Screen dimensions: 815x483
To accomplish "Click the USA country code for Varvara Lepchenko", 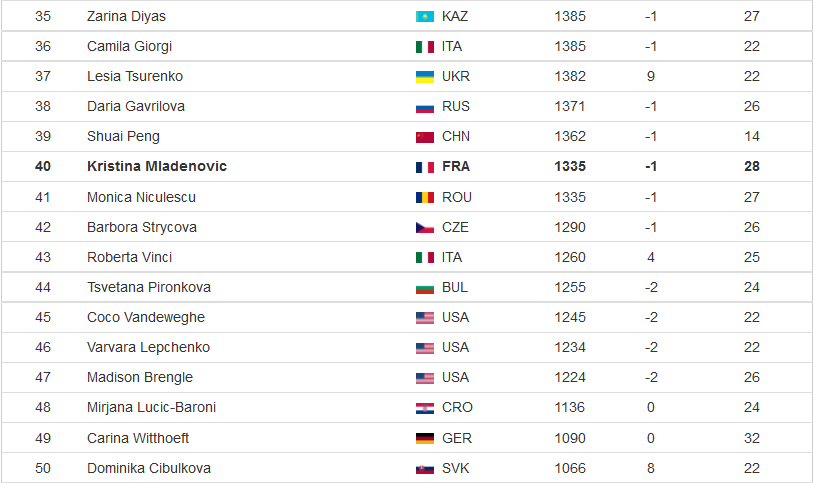I will click(x=455, y=347).
